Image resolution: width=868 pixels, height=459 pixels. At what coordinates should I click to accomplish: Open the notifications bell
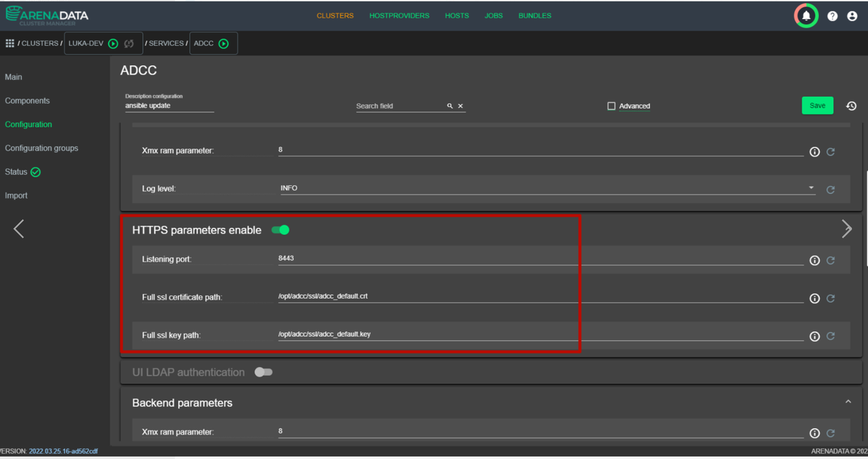click(x=806, y=16)
